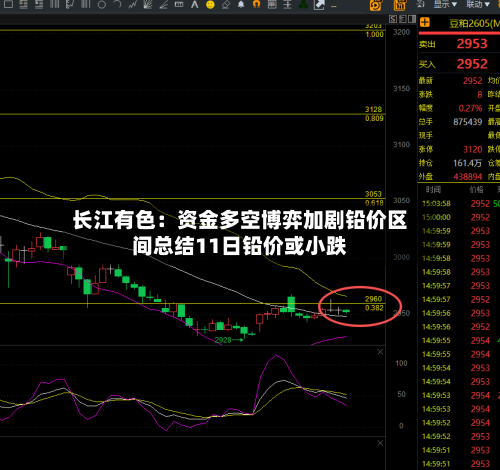500x470 pixels.
Task: Click the 时间 column header
Action: click(433, 190)
